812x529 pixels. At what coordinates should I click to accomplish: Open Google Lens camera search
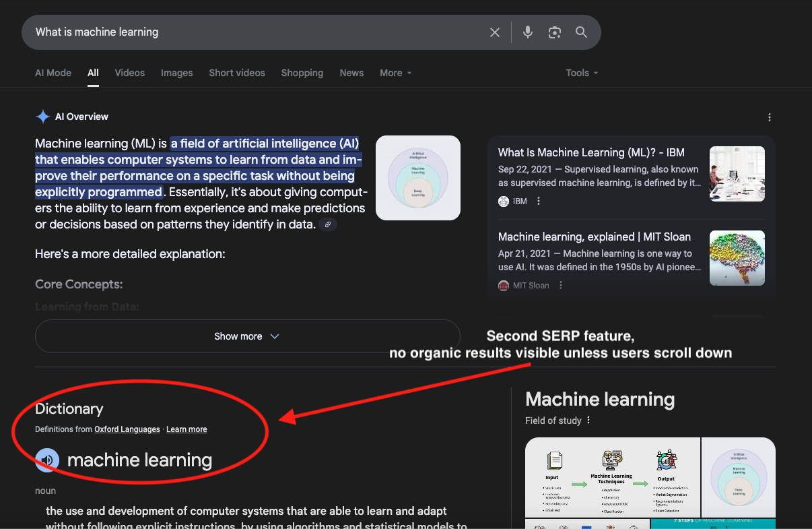(x=554, y=32)
